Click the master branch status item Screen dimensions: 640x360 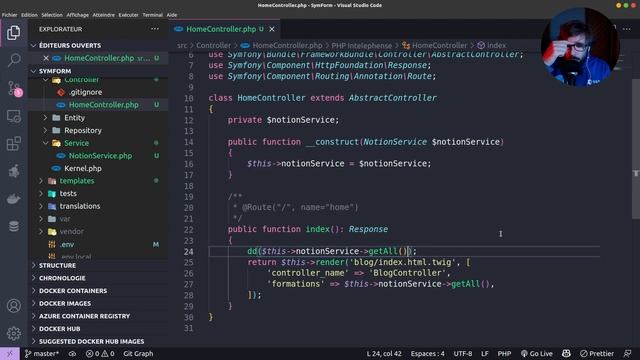tap(42, 353)
